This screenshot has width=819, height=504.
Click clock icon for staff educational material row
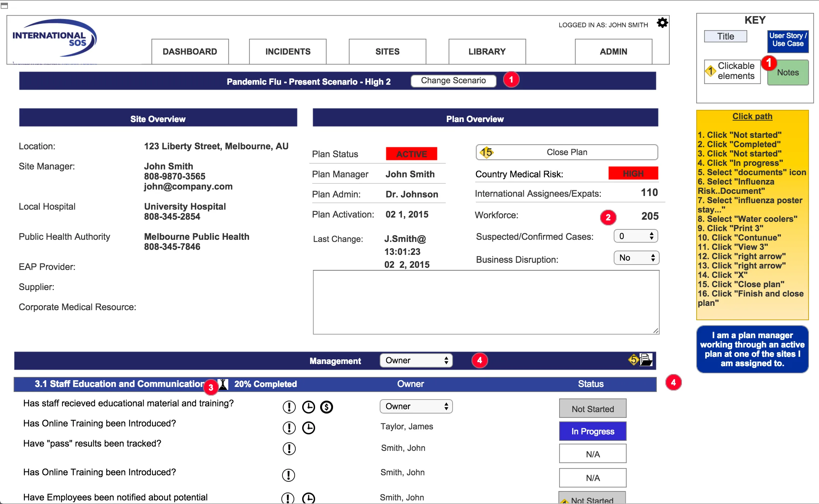click(308, 407)
